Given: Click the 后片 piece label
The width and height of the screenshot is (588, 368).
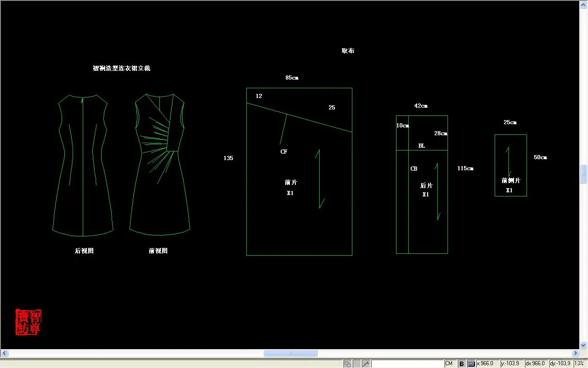Looking at the screenshot, I should tap(426, 186).
